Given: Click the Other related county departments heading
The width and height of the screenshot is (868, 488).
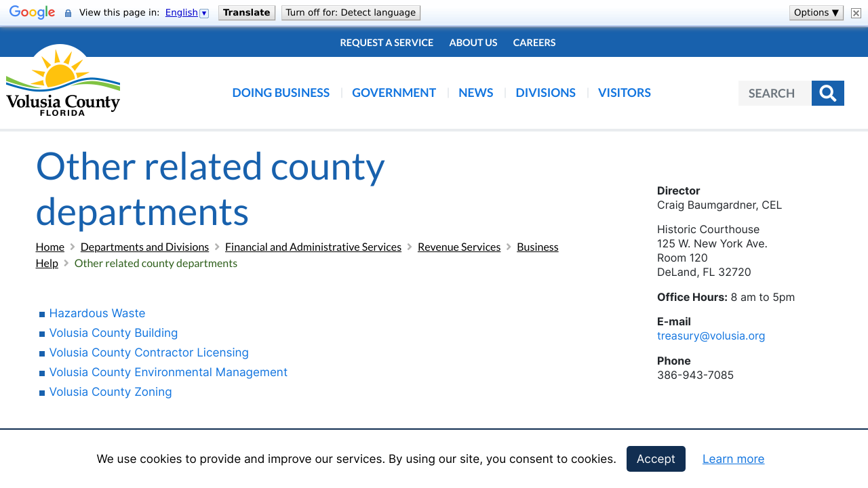Looking at the screenshot, I should [x=210, y=188].
